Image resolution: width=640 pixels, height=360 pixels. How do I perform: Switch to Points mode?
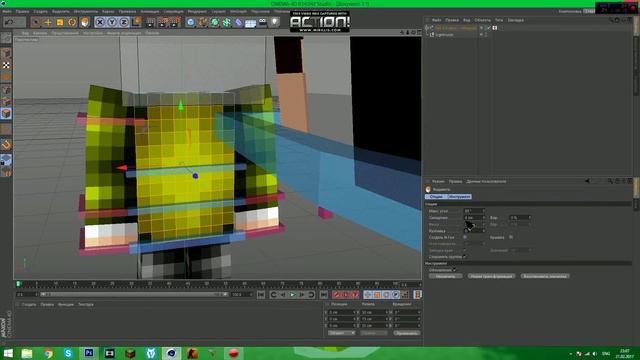(x=6, y=89)
